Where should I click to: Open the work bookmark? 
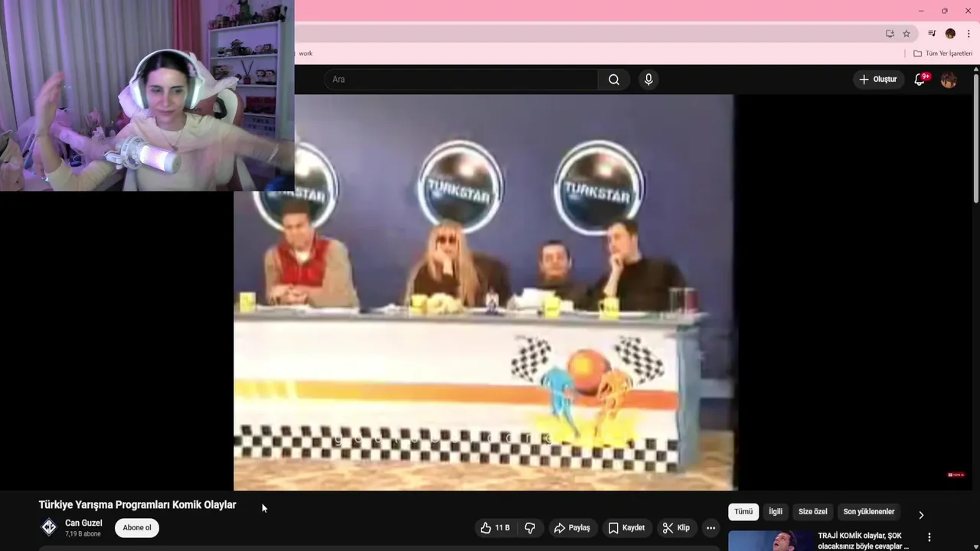tap(305, 54)
